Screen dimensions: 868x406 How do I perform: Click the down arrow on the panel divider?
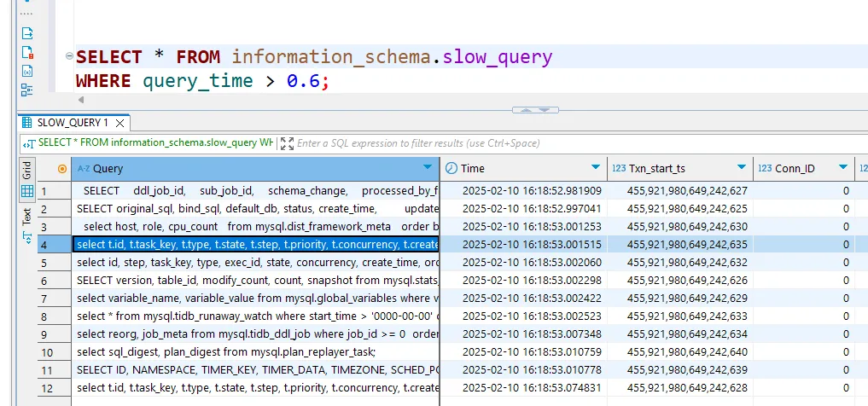pyautogui.click(x=545, y=110)
